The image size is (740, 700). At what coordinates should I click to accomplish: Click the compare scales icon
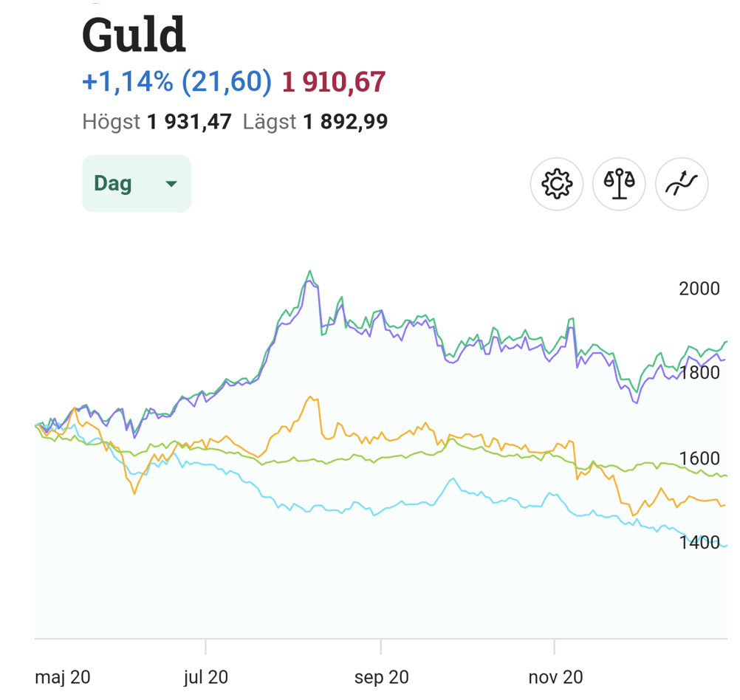[x=619, y=184]
